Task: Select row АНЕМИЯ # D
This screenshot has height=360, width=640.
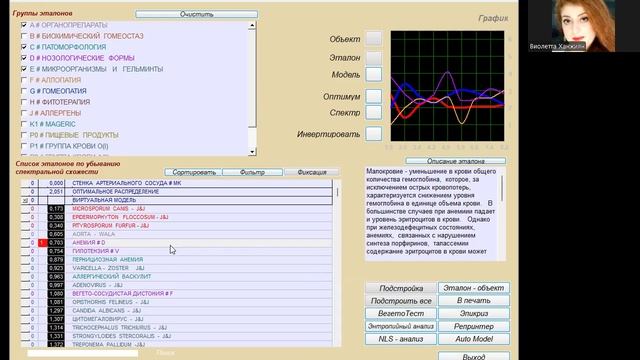Action: coord(177,243)
